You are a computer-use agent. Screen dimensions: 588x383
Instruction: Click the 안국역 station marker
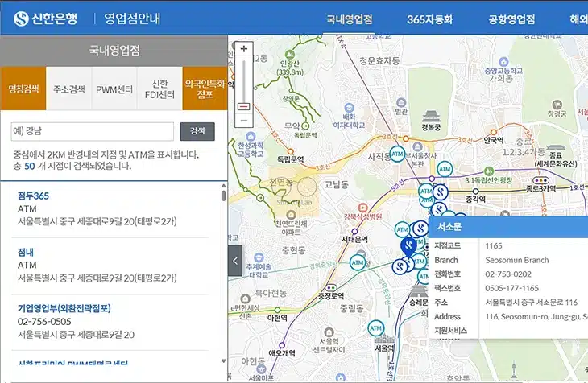494,132
